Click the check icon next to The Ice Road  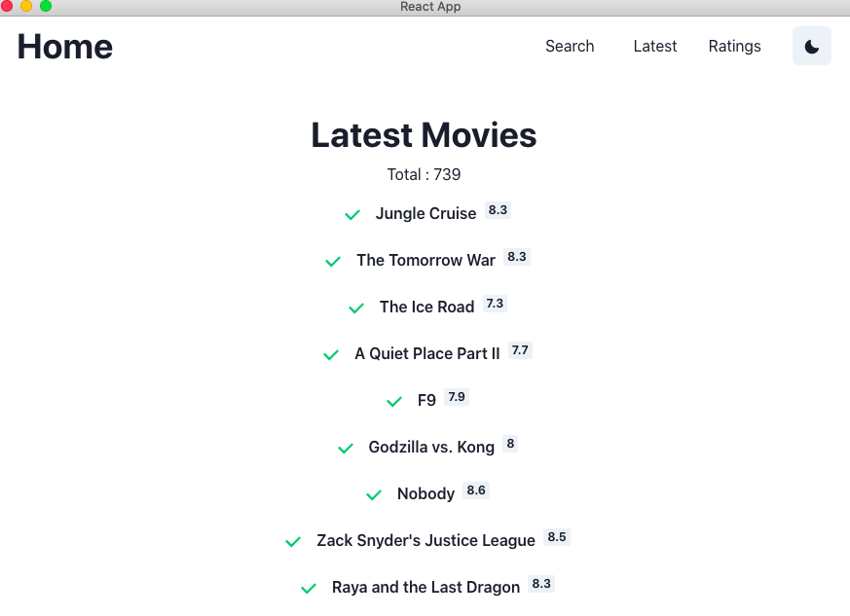356,308
